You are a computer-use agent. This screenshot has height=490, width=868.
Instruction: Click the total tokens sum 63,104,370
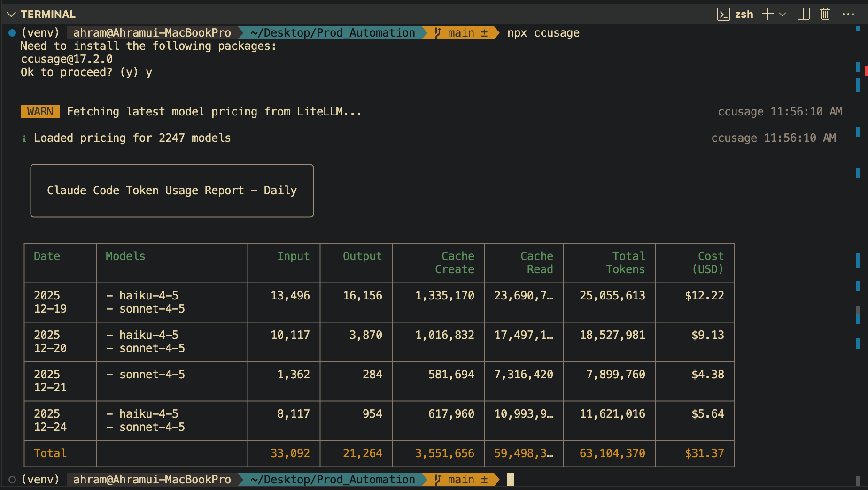(x=612, y=453)
